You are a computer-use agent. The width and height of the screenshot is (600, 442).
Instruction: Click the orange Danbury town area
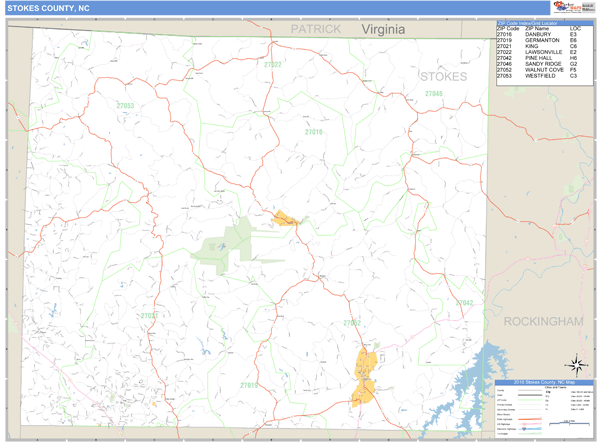click(x=287, y=217)
